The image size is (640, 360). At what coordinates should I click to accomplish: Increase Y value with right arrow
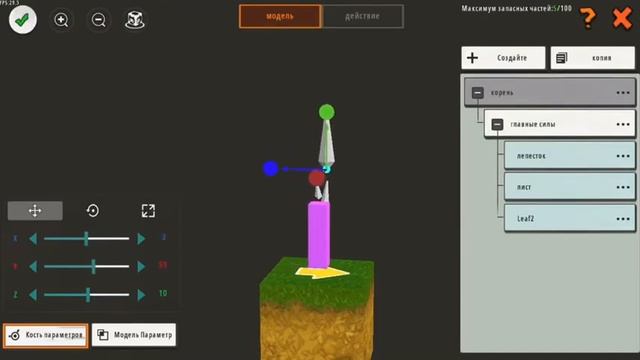pos(141,267)
